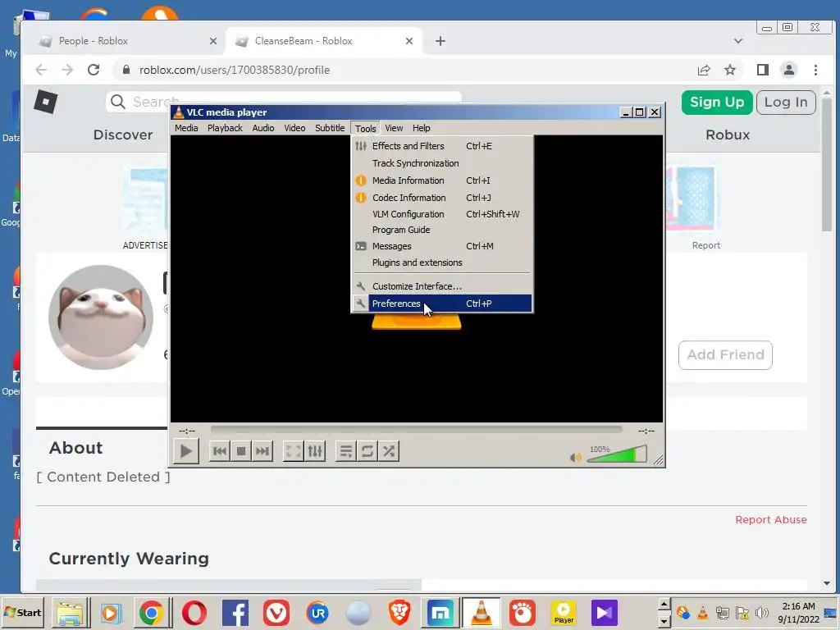This screenshot has height=630, width=840.
Task: Open Media Information
Action: tap(442, 180)
